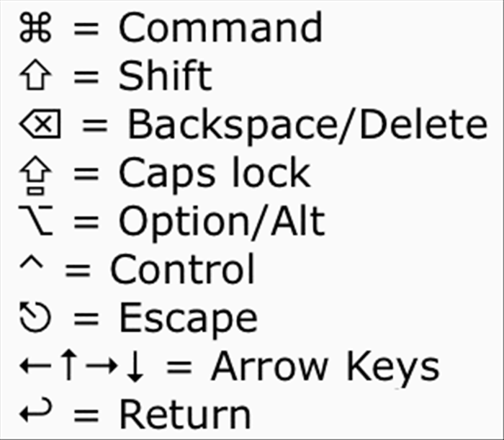504x440 pixels.
Task: Click the Option/Alt key symbol
Action: click(36, 220)
